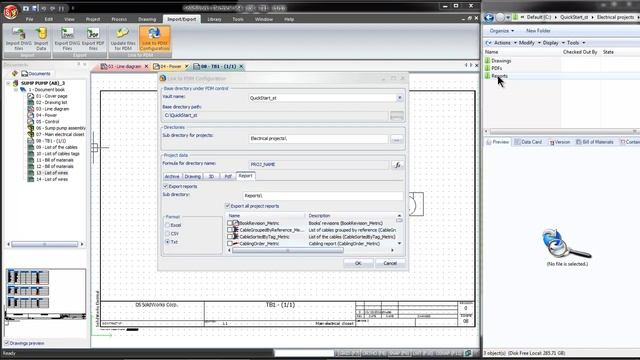Click the Sub directory for projects field
This screenshot has width=640, height=360.
tap(318, 139)
